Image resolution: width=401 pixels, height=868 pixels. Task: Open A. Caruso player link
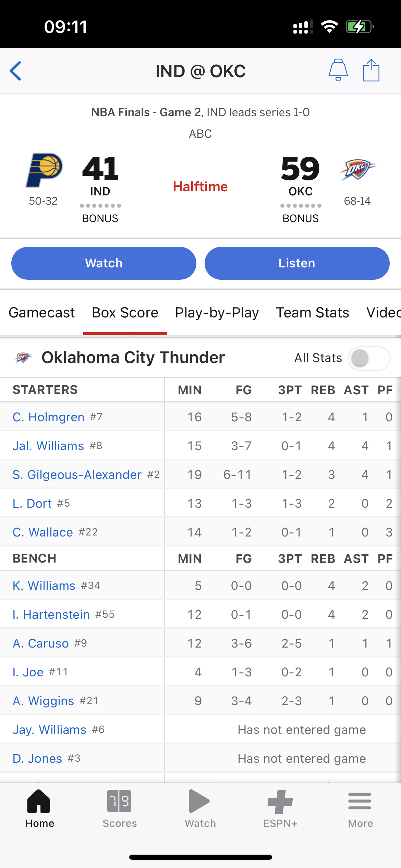click(41, 643)
